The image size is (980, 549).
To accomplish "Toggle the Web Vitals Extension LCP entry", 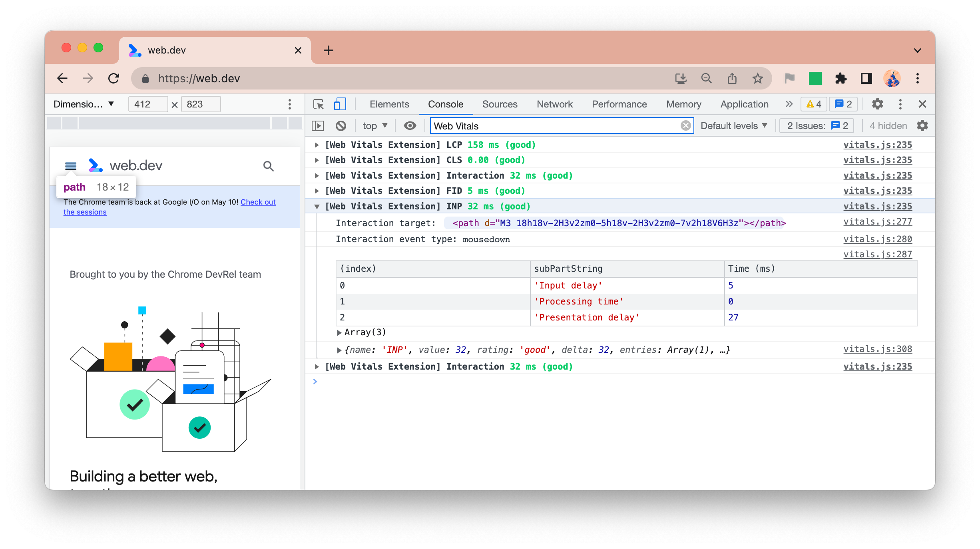I will 317,144.
